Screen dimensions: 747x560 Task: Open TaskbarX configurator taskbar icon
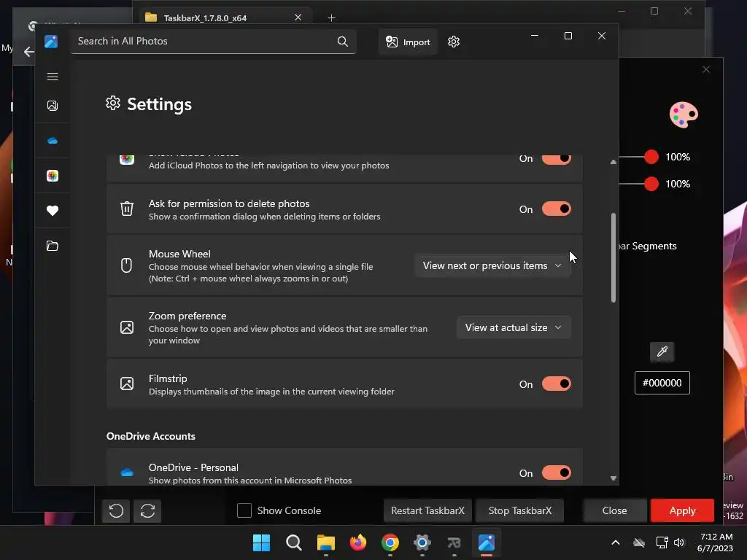pos(454,542)
